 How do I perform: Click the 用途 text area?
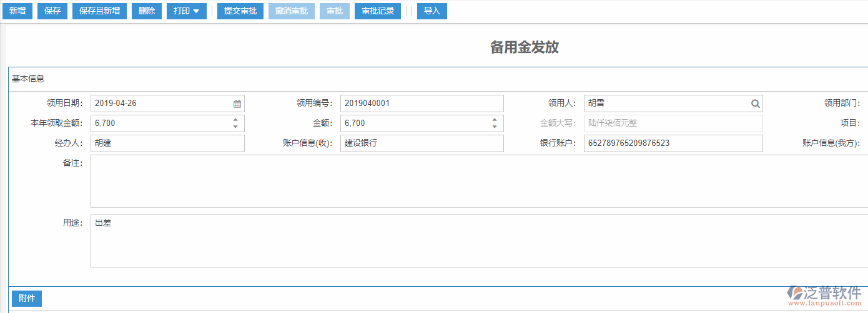pyautogui.click(x=475, y=241)
